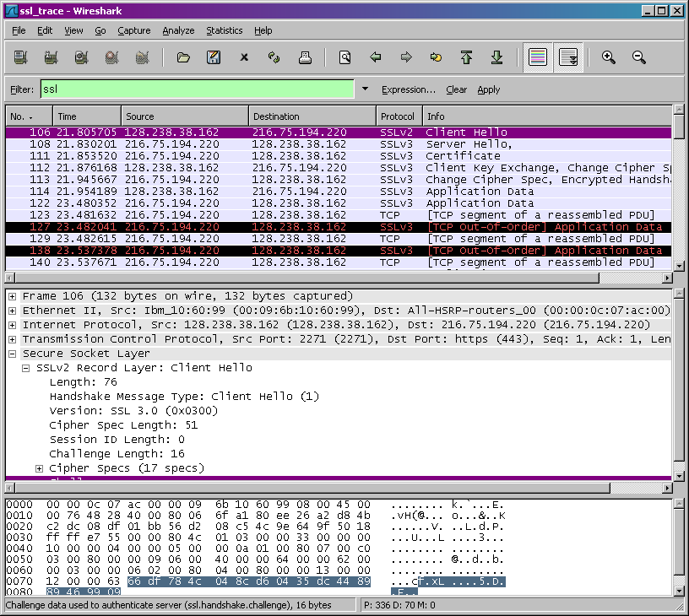Open the Help menu
This screenshot has width=689, height=616.
(x=263, y=30)
